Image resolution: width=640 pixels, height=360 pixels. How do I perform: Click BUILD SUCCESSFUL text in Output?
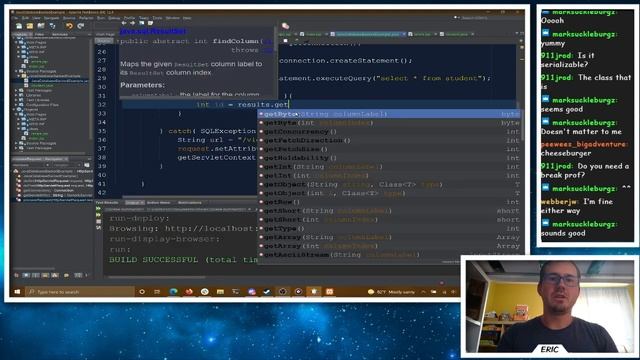pyautogui.click(x=153, y=260)
